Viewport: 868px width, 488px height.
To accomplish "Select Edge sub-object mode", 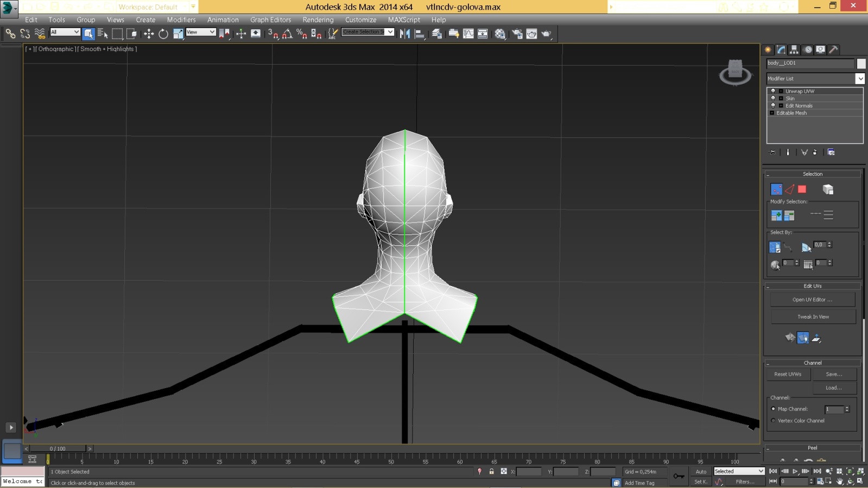I will click(x=789, y=189).
